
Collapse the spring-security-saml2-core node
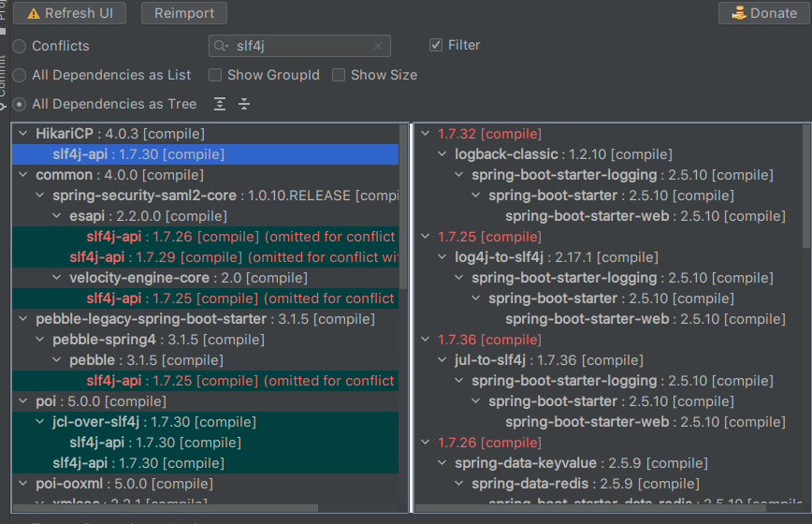coord(40,196)
